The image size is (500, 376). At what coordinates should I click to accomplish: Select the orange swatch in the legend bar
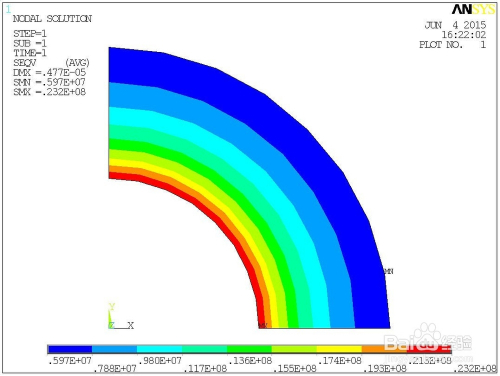(384, 349)
